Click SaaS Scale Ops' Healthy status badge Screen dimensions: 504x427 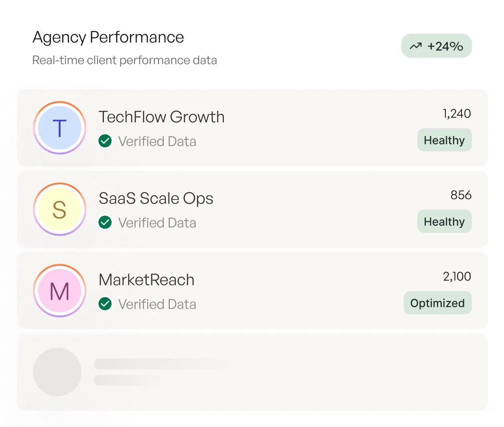pyautogui.click(x=444, y=222)
